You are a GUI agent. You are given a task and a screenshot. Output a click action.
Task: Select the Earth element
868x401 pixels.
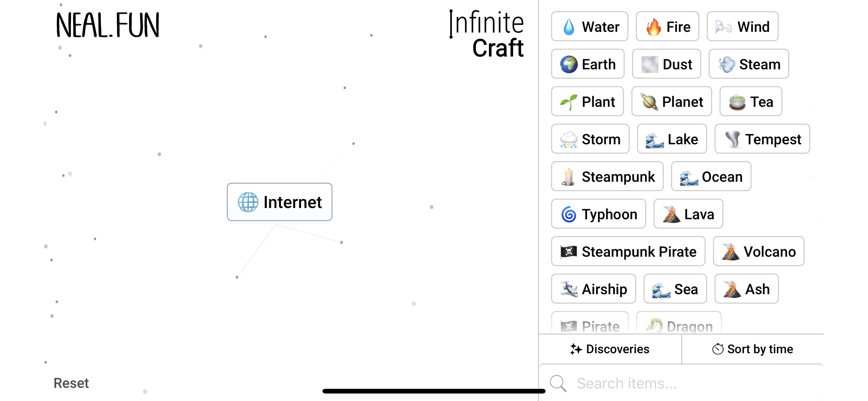[x=588, y=64]
